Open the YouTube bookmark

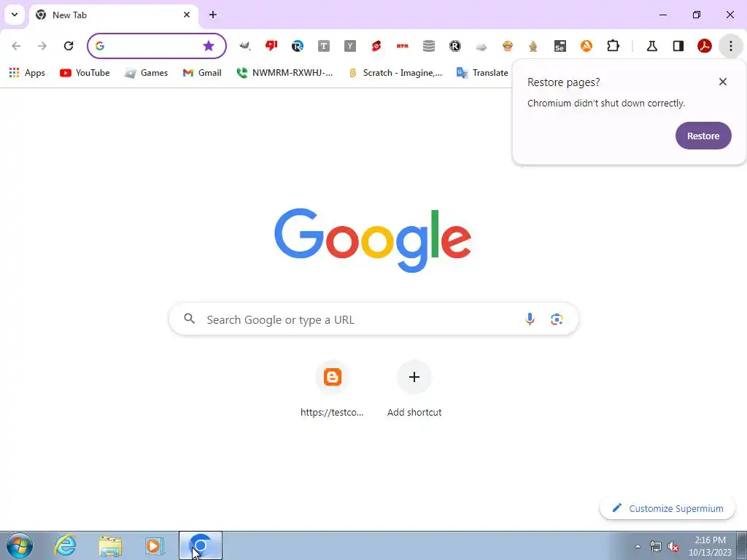pyautogui.click(x=85, y=73)
